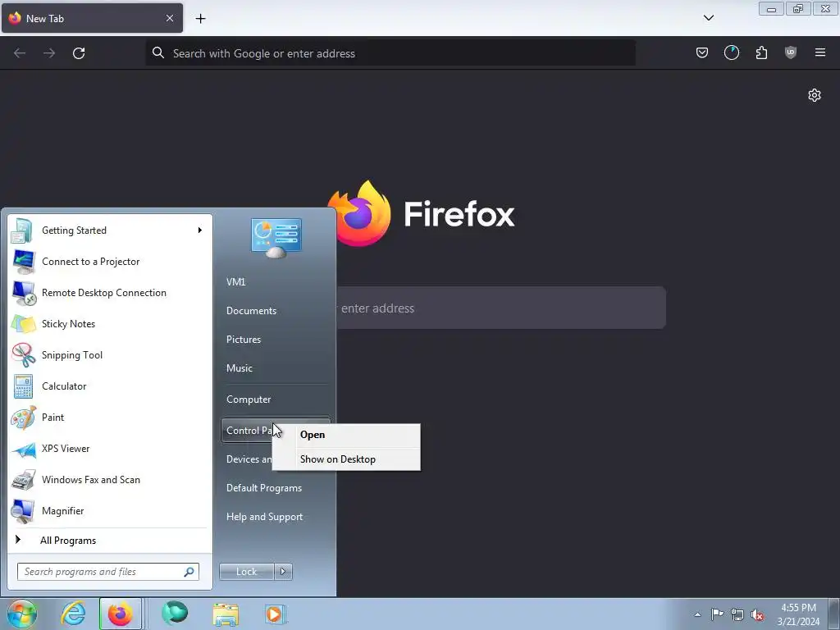This screenshot has height=630, width=840.
Task: Open Firefox application hamburger menu
Action: point(820,52)
